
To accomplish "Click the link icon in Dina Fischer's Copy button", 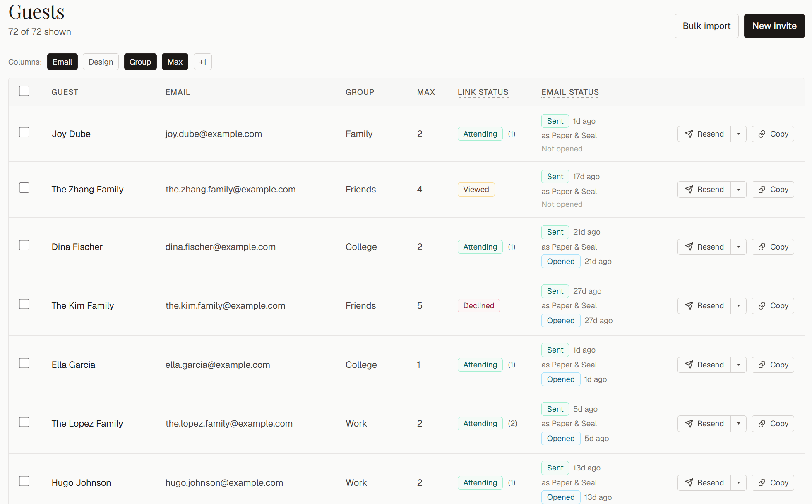I will tap(762, 247).
